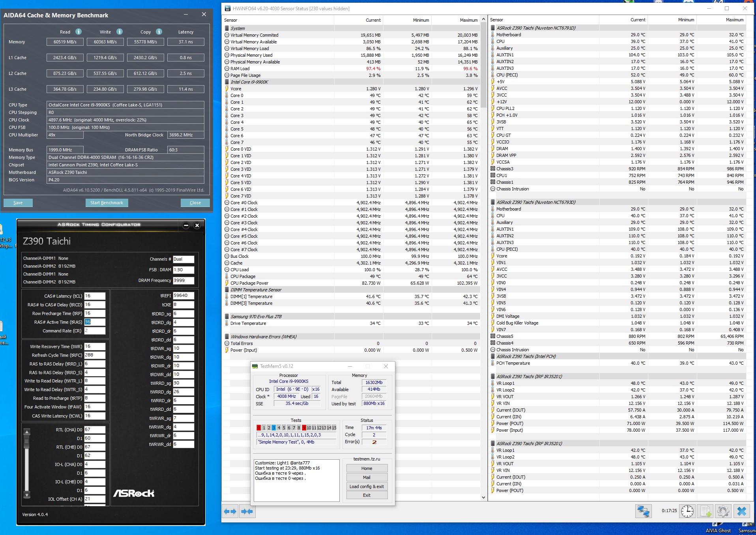Click Home button in TestMem5
756x535 pixels.
click(x=367, y=468)
